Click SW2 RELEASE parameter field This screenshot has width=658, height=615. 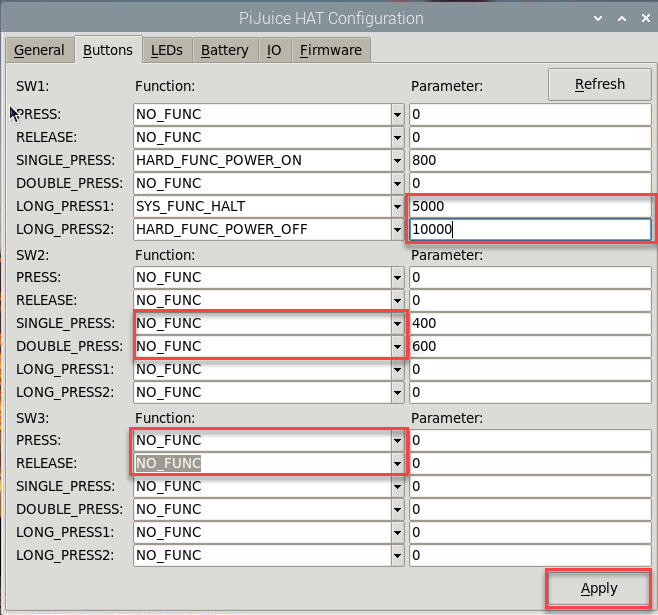pos(530,300)
